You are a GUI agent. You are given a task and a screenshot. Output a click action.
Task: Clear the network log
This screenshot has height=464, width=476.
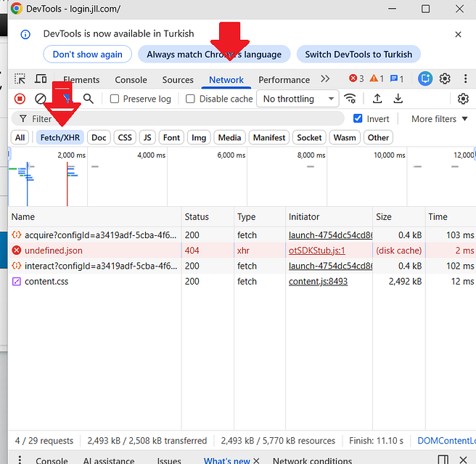click(x=41, y=99)
